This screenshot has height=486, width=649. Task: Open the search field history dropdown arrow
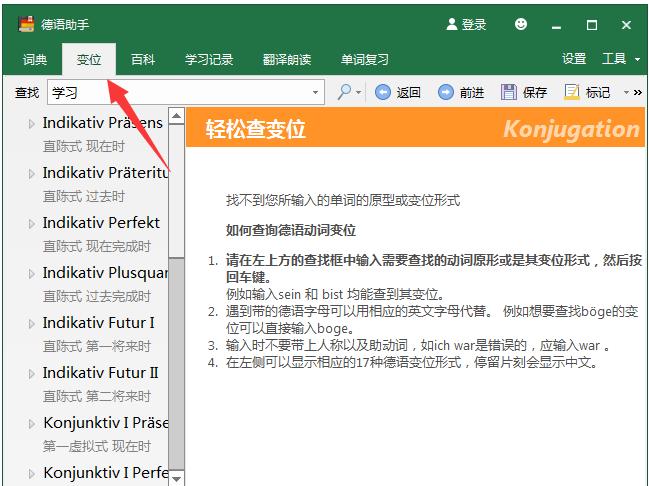(315, 92)
